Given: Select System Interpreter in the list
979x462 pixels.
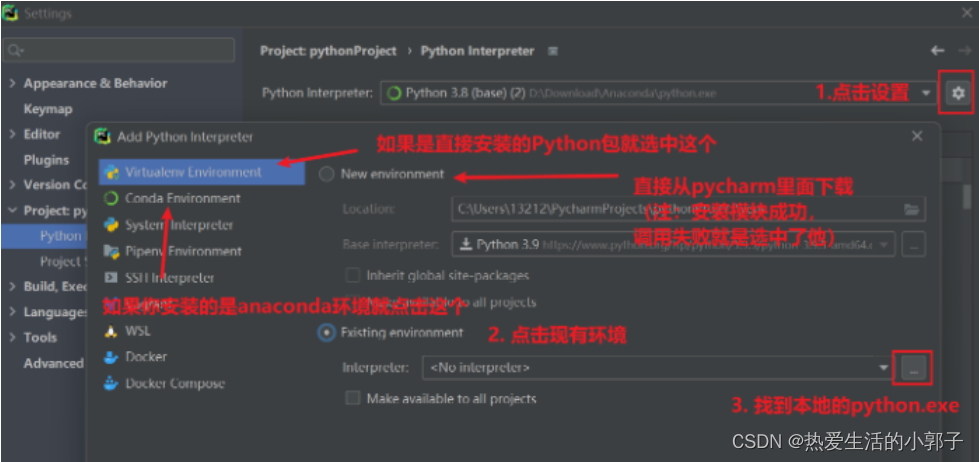Looking at the screenshot, I should 179,225.
